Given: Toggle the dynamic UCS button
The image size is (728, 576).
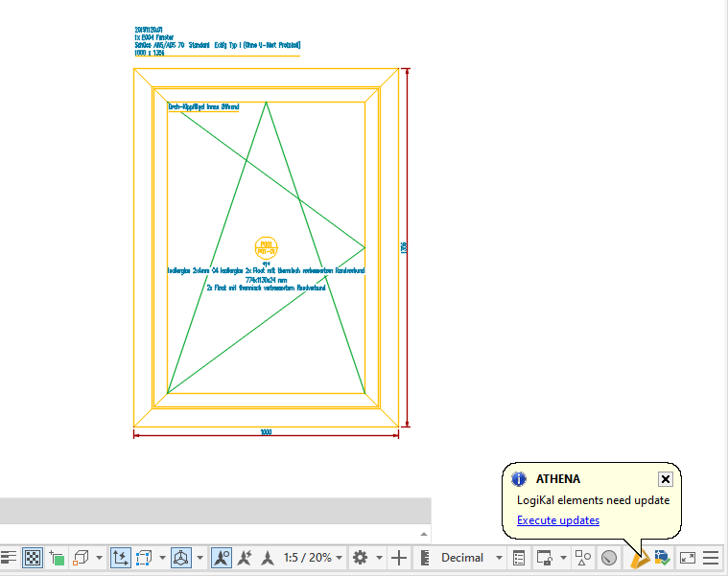Looking at the screenshot, I should point(121,557).
